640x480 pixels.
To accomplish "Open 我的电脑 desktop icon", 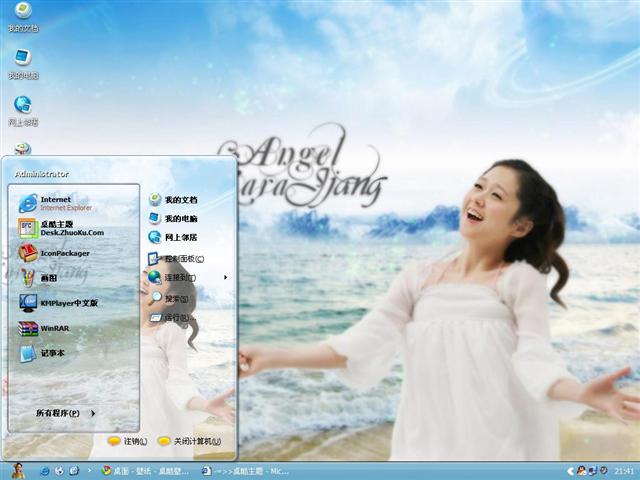I will (x=23, y=64).
